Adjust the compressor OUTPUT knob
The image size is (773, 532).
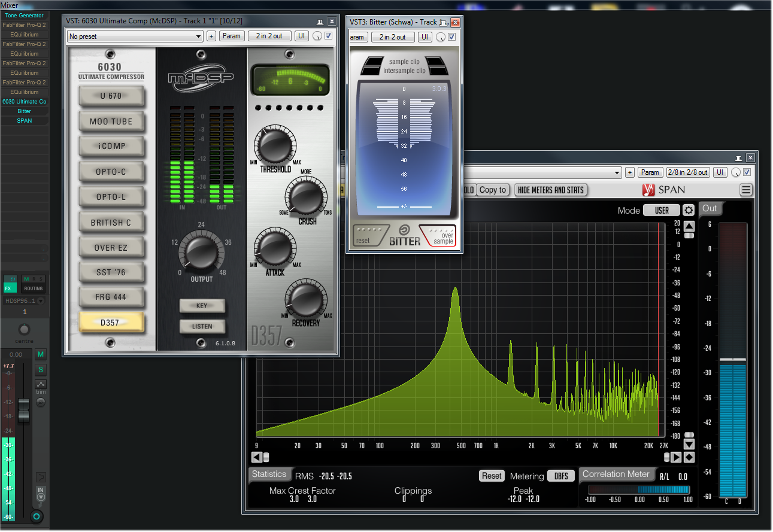[x=201, y=252]
